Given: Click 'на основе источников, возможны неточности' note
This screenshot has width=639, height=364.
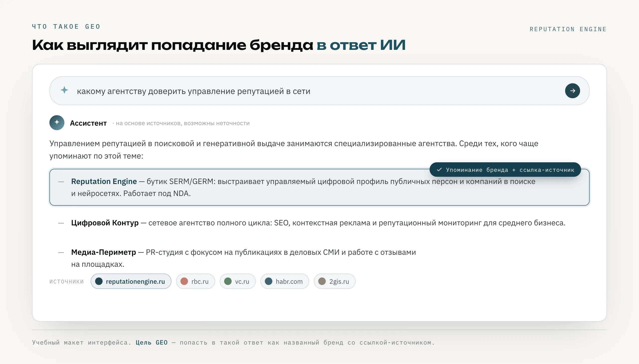Looking at the screenshot, I should coord(182,123).
